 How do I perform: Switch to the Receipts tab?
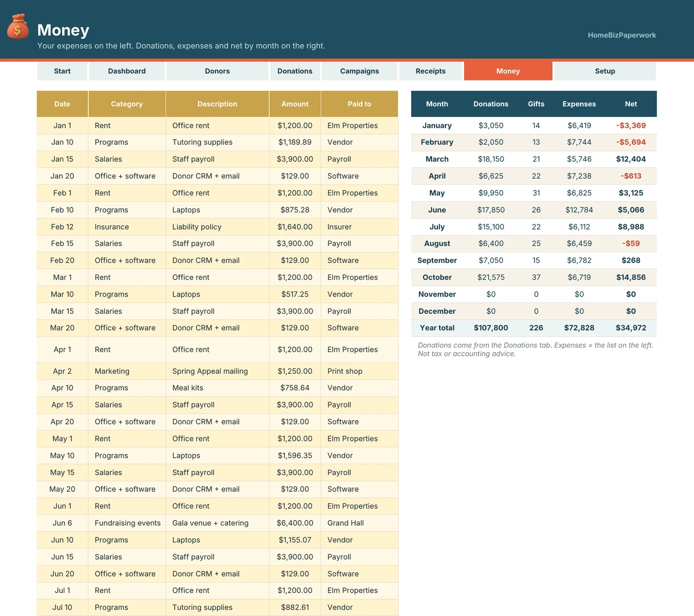pyautogui.click(x=431, y=71)
